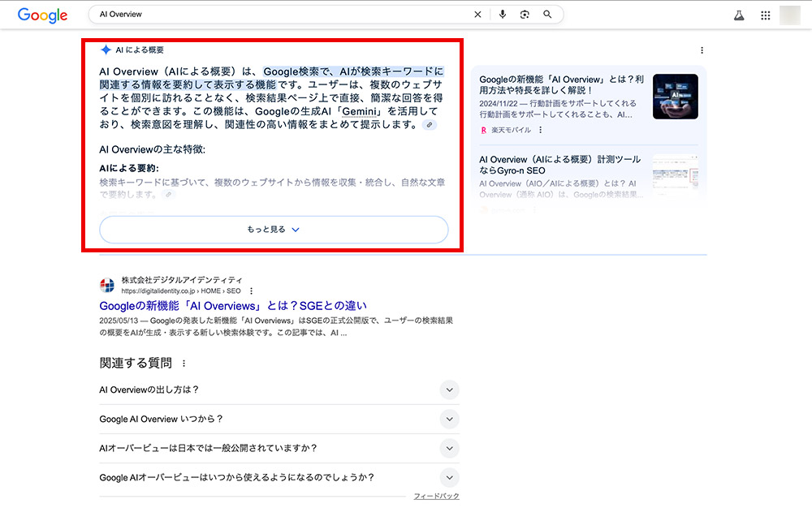Open the 楽天モバイル article thumbnail

click(x=676, y=97)
